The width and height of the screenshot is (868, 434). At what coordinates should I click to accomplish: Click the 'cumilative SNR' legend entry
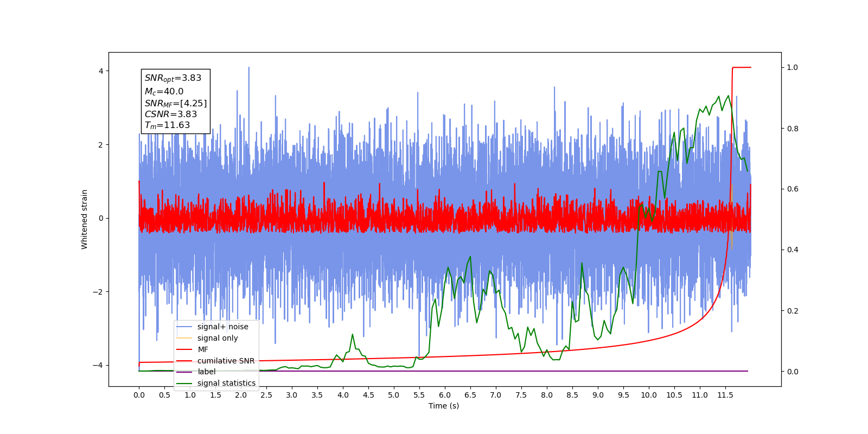226,361
